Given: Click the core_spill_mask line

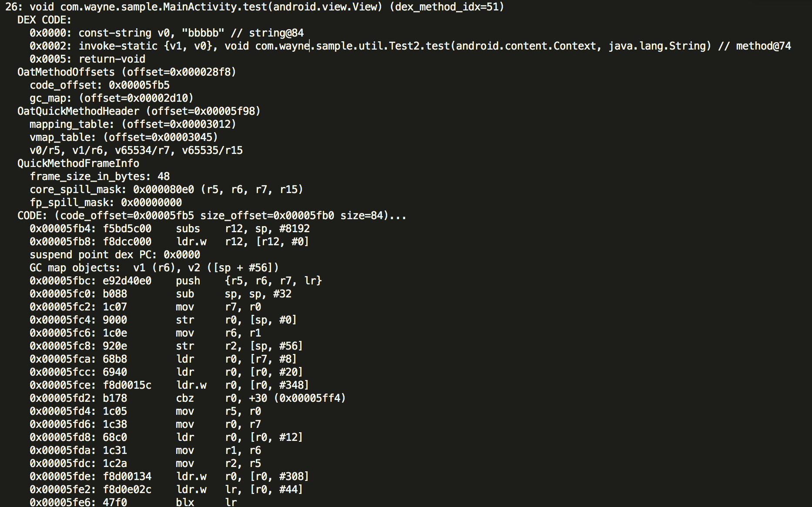Looking at the screenshot, I should [166, 190].
